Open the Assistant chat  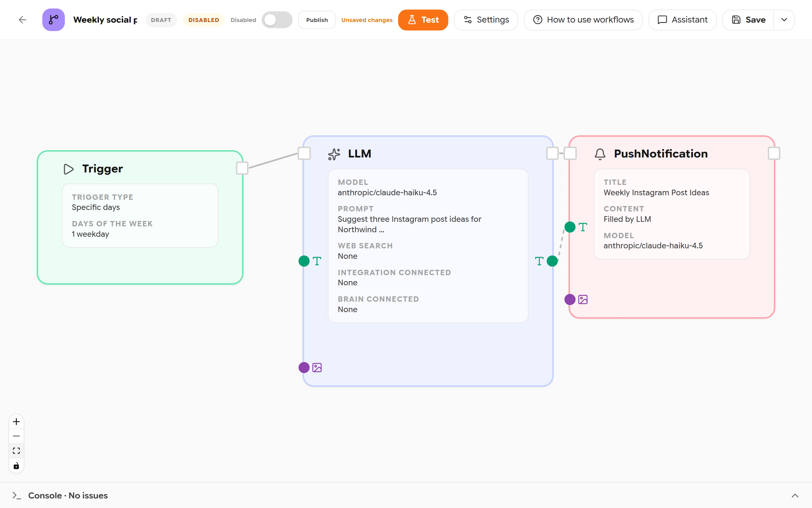click(683, 20)
